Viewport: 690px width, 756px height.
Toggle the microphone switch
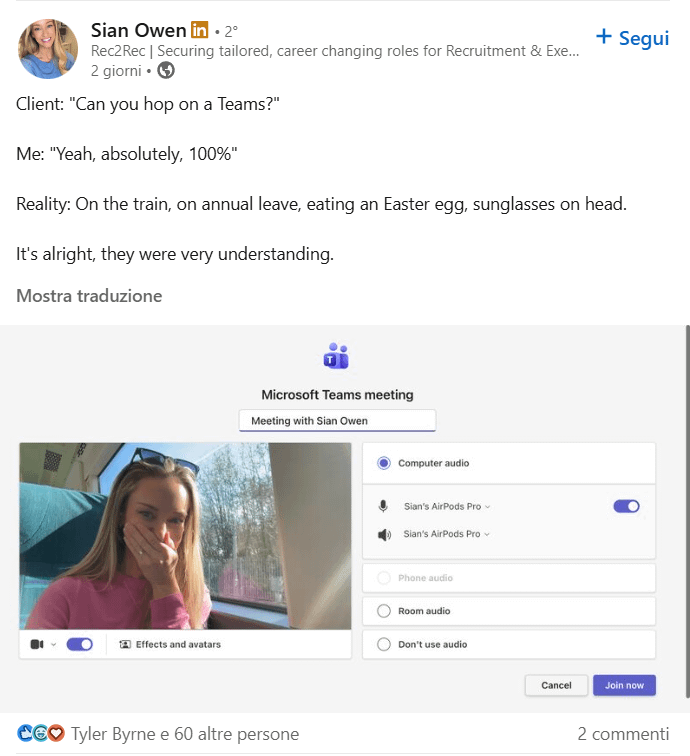(x=626, y=507)
